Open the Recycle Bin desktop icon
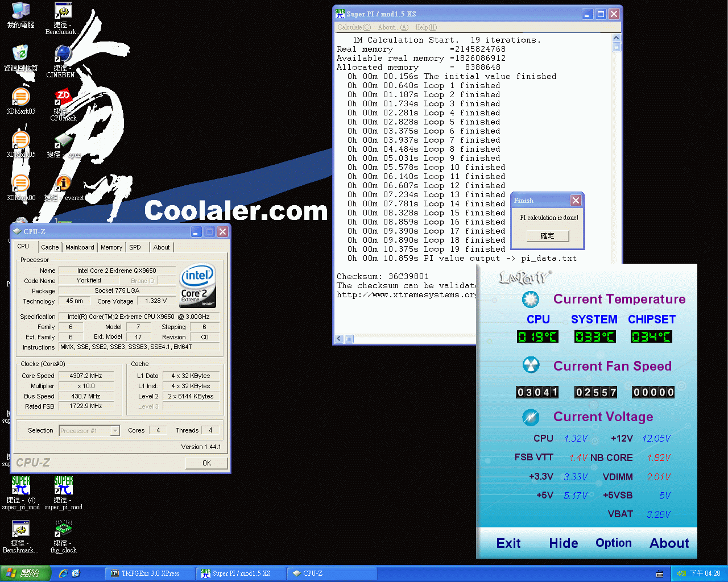Viewport: 728px width, 582px height. pos(20,58)
